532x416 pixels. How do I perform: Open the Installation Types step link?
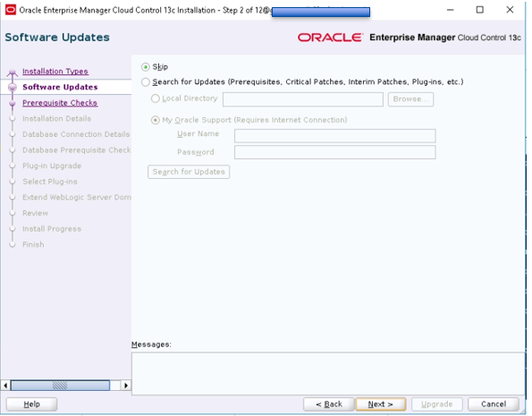coord(55,72)
